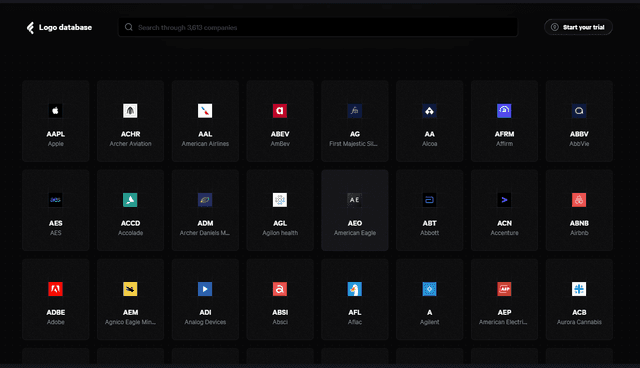
Task: Click the ACCD ticker text
Action: 130,223
